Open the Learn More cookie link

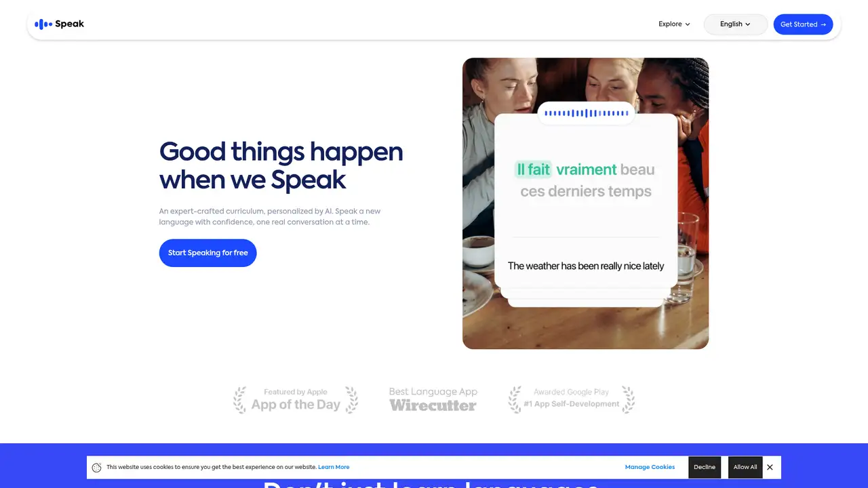(334, 467)
